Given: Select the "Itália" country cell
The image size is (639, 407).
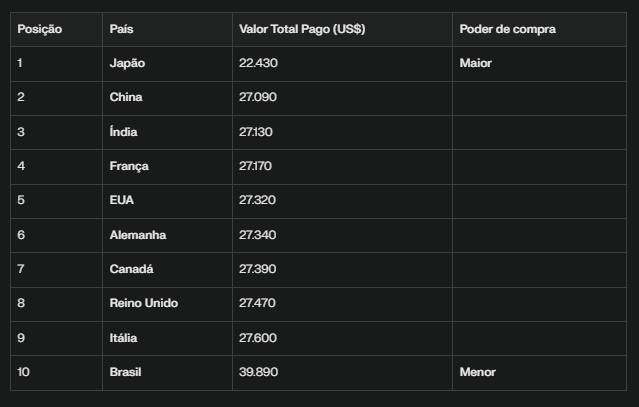Looking at the screenshot, I should click(x=124, y=338).
